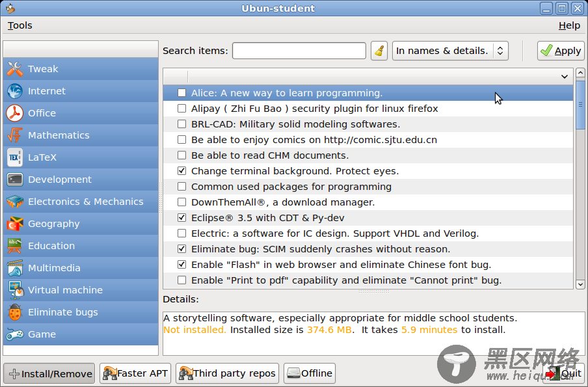The image size is (588, 387).
Task: Click the Office PDF icon
Action: (x=14, y=113)
